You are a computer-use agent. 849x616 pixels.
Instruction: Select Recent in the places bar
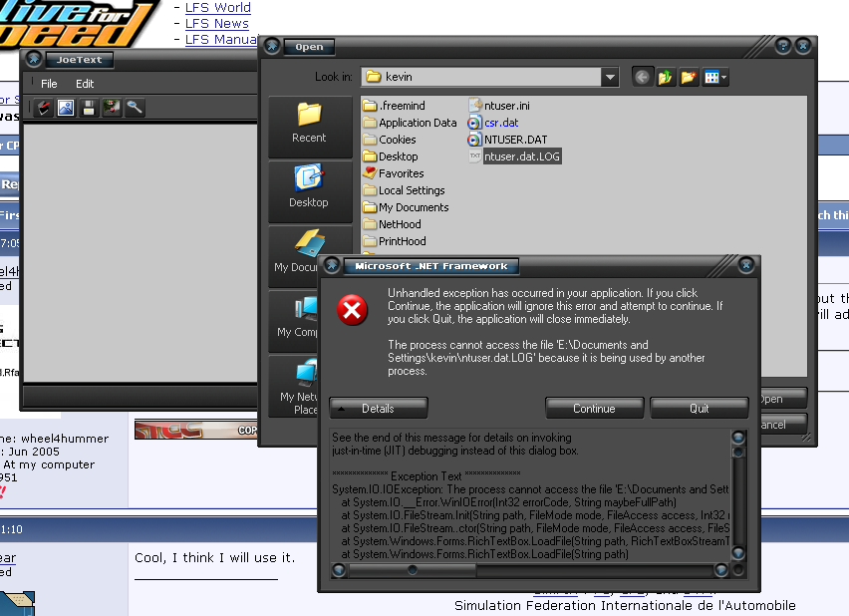tap(309, 127)
